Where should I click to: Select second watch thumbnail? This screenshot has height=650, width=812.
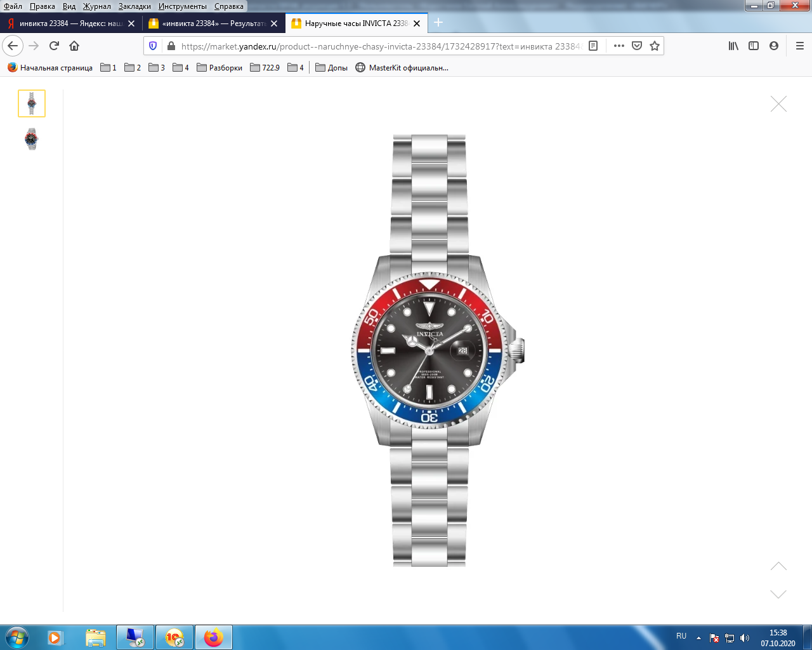click(x=32, y=138)
